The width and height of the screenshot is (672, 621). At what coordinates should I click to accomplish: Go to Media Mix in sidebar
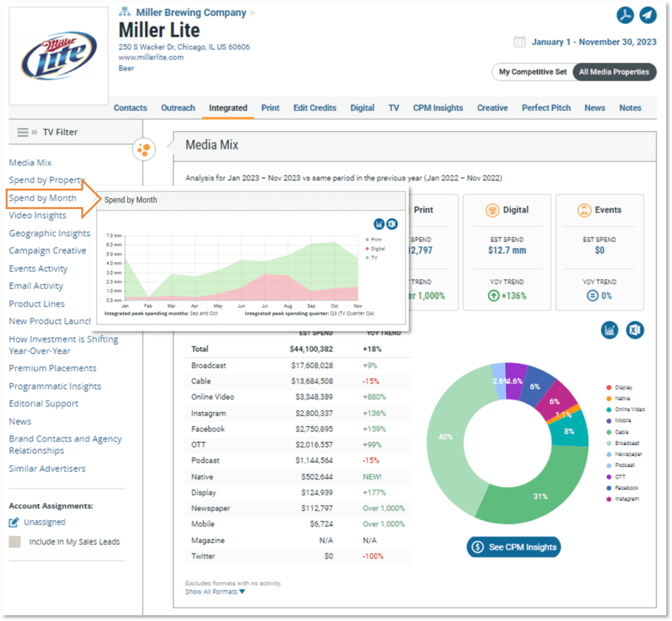point(30,163)
